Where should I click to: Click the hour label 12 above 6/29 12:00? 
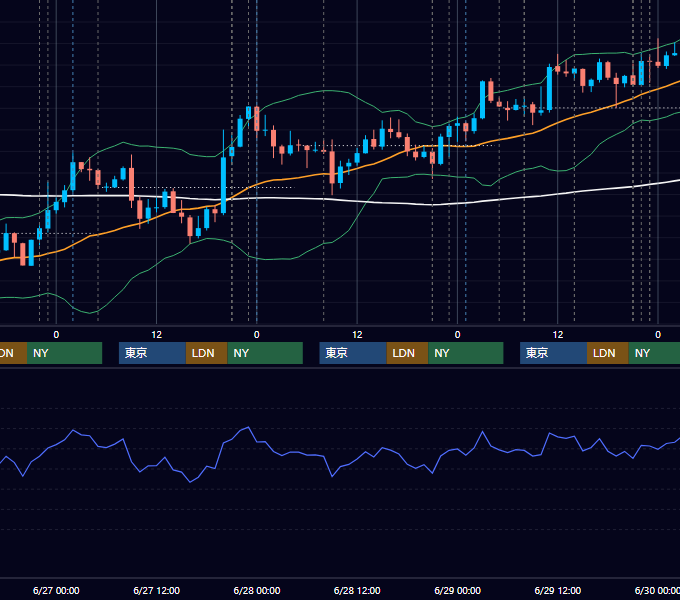click(558, 335)
